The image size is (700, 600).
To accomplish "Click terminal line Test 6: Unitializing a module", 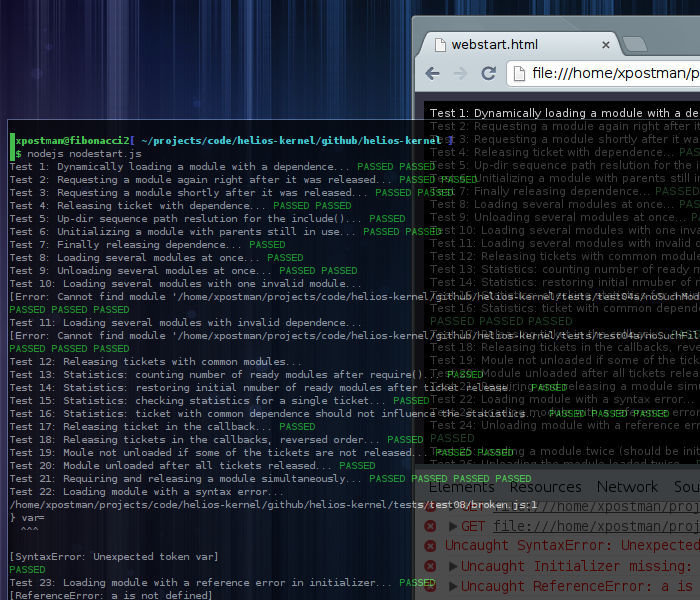I will click(225, 232).
